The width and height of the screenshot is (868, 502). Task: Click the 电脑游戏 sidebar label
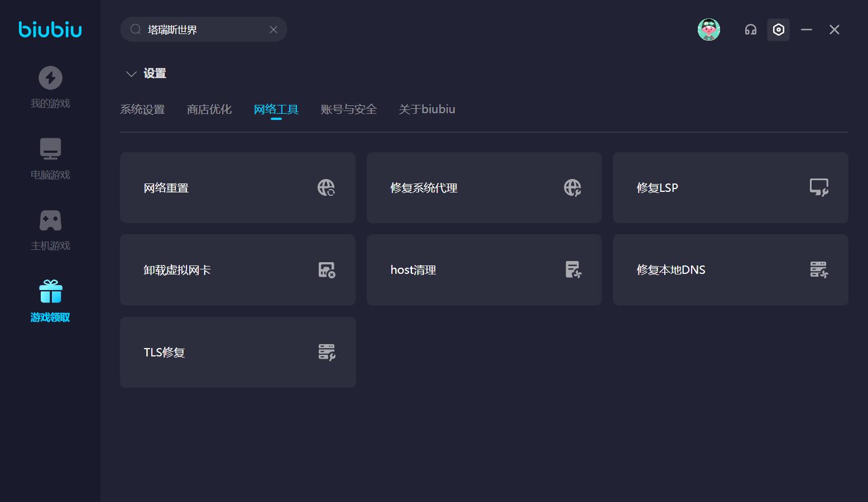click(50, 175)
